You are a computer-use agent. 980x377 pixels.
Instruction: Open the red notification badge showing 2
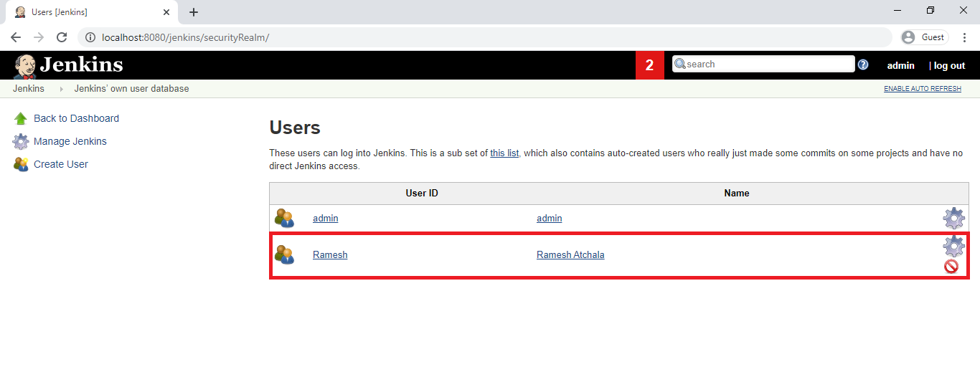click(650, 65)
